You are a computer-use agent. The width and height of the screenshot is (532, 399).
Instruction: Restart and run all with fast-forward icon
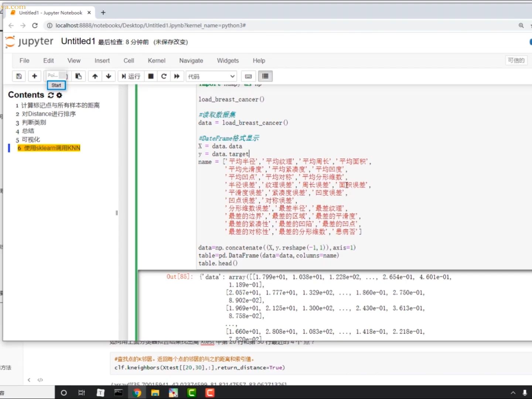tap(177, 76)
